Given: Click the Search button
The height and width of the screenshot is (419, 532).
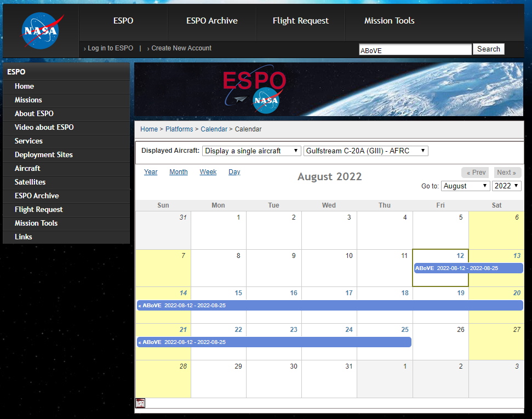Looking at the screenshot, I should 489,49.
